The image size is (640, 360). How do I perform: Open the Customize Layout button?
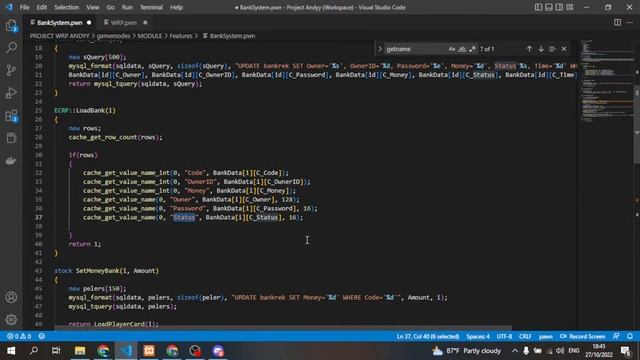[x=570, y=7]
